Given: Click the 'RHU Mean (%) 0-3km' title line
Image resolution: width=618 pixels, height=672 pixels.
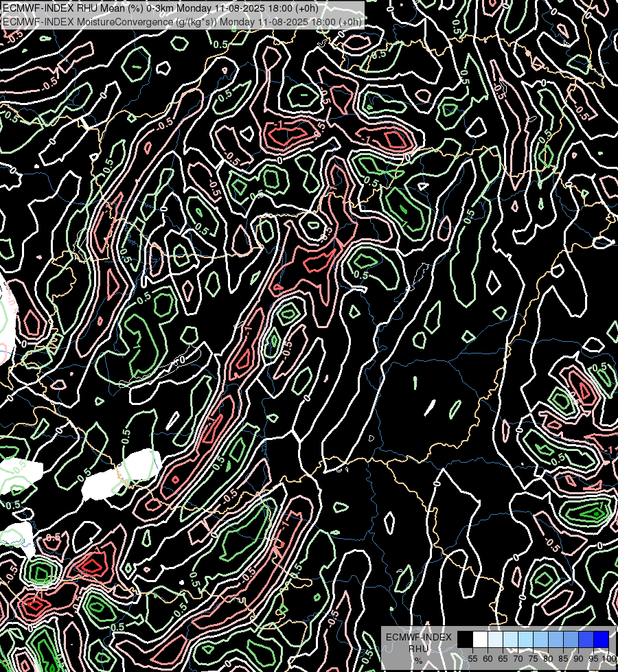Looking at the screenshot, I should [x=161, y=8].
